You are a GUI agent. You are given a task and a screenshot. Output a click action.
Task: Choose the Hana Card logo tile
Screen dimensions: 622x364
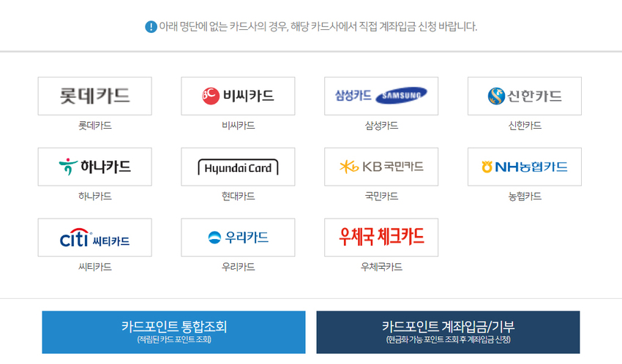(x=95, y=167)
